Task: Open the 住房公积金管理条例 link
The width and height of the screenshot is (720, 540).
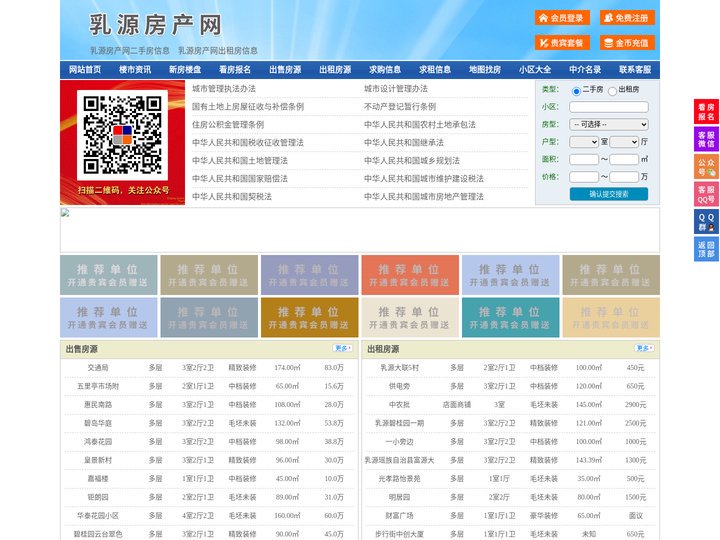Action: [x=228, y=124]
